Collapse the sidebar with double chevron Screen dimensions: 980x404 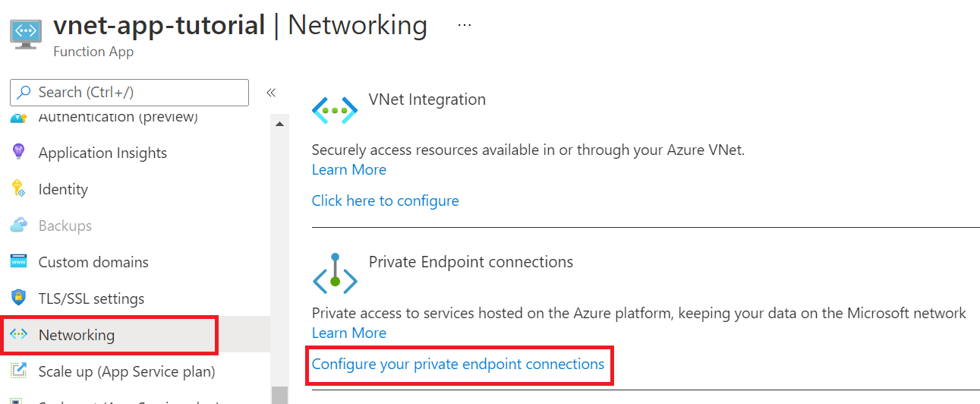coord(271,93)
